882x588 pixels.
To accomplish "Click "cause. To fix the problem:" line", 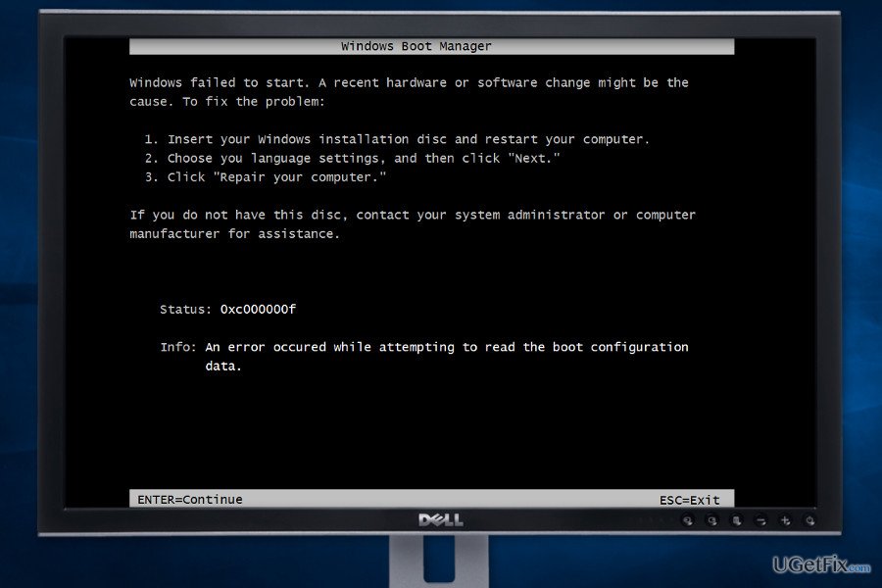I will [227, 102].
